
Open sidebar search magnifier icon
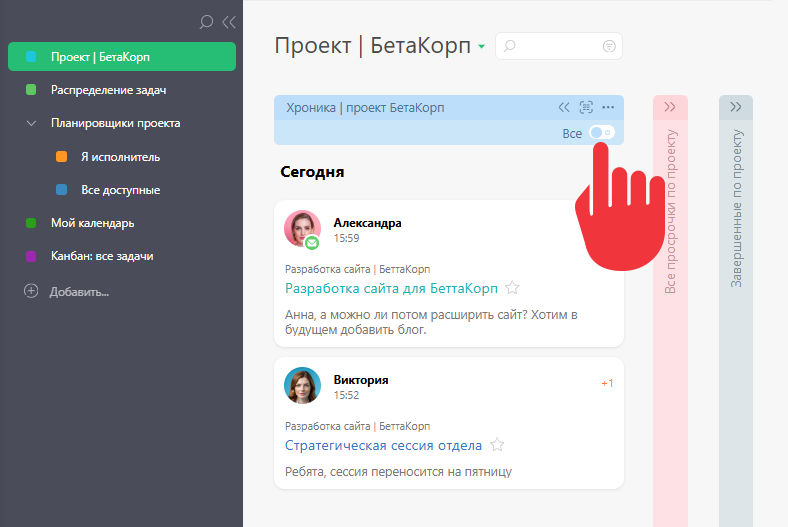coord(206,22)
